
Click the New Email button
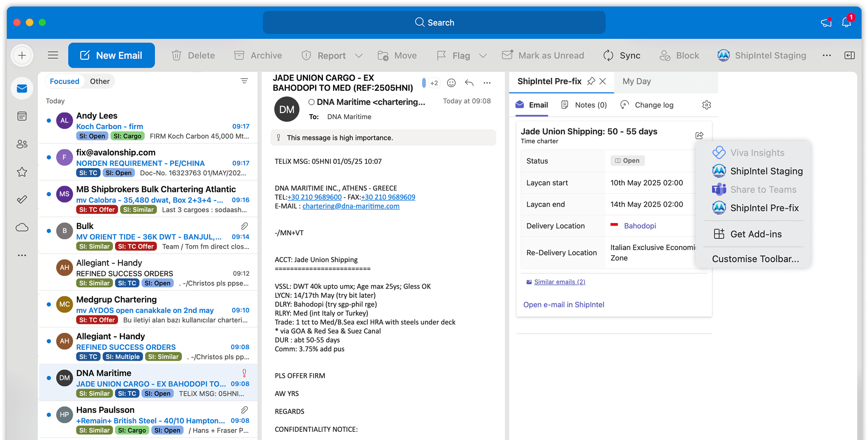[x=111, y=55]
